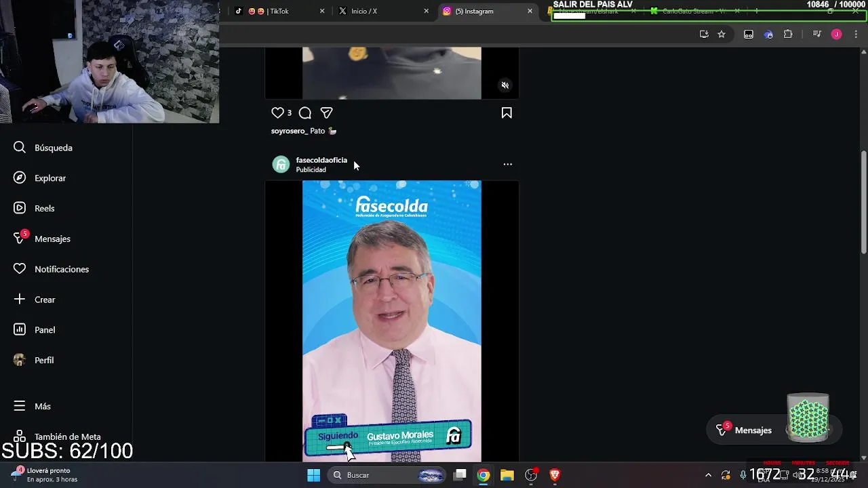868x488 pixels.
Task: Open OBS Studio from the taskbar
Action: (x=531, y=475)
